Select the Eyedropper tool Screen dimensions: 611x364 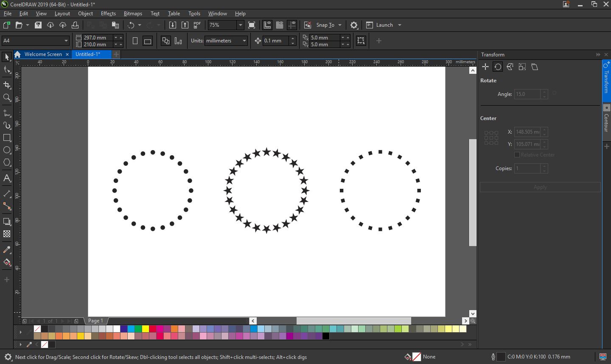[x=7, y=250]
